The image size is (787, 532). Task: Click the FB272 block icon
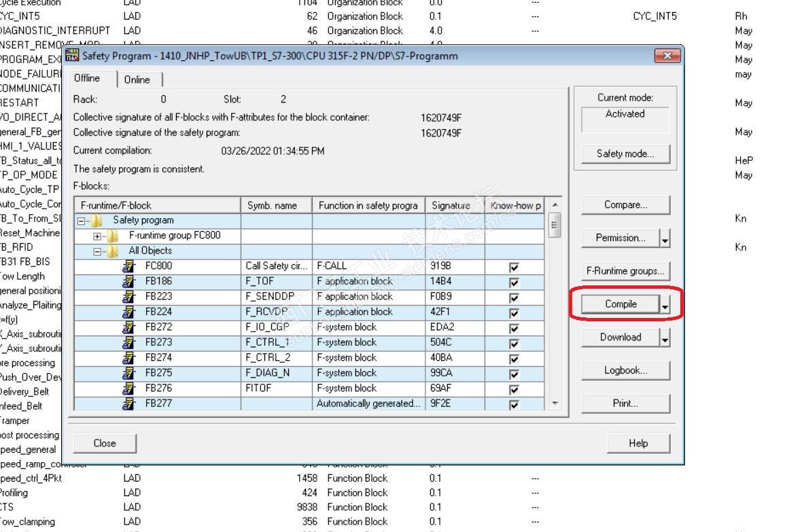pos(126,327)
